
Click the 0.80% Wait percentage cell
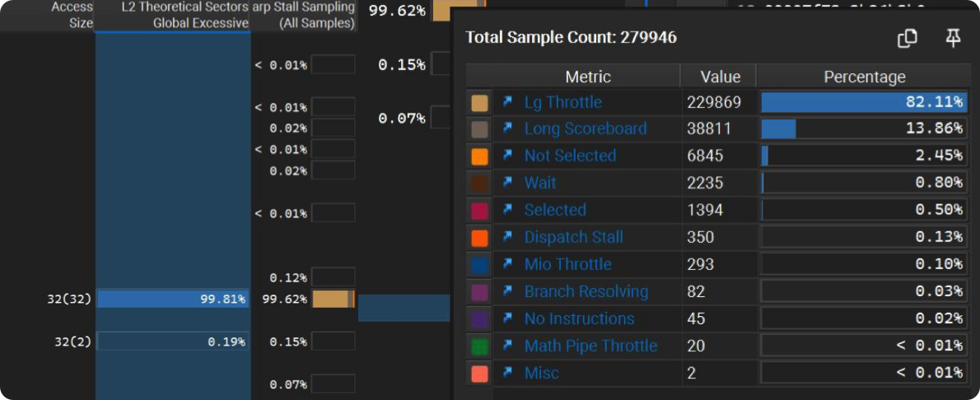coord(864,183)
